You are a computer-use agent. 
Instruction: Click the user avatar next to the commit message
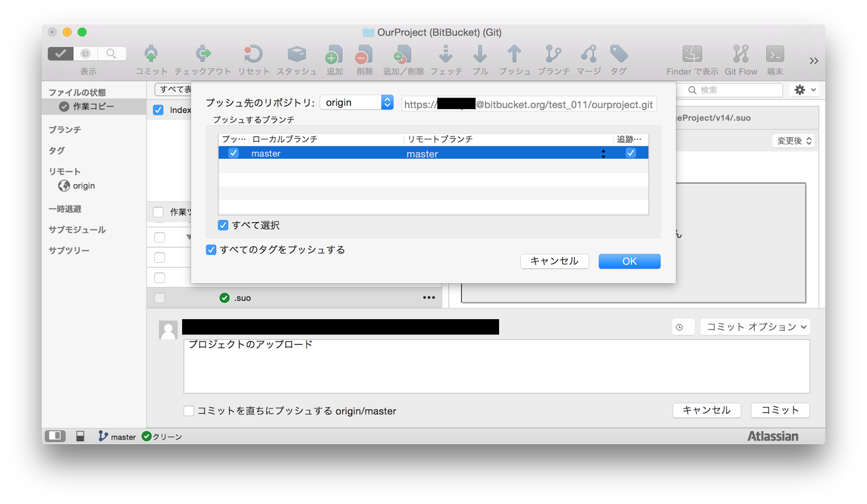(x=168, y=329)
